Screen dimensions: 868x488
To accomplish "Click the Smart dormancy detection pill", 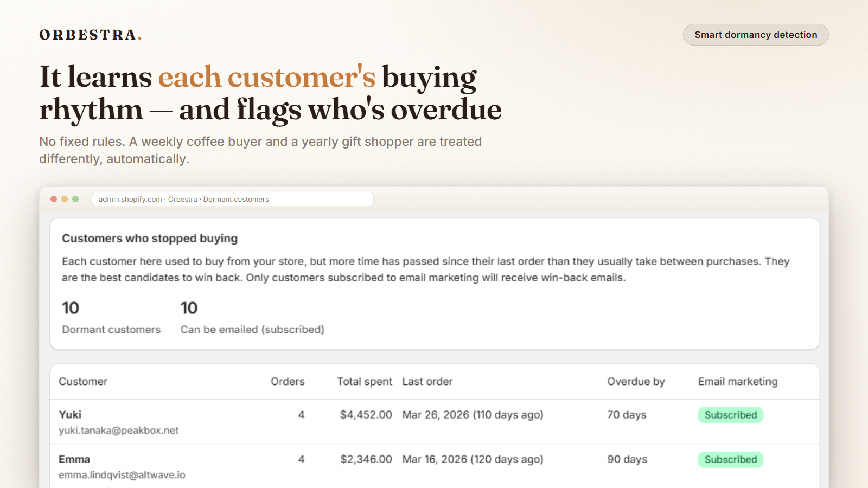I will [x=756, y=35].
